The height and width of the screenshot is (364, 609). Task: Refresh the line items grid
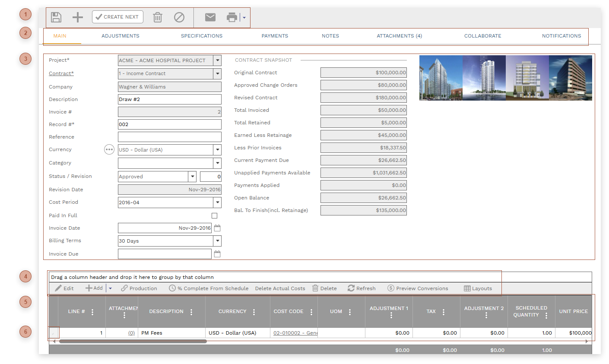pyautogui.click(x=361, y=288)
